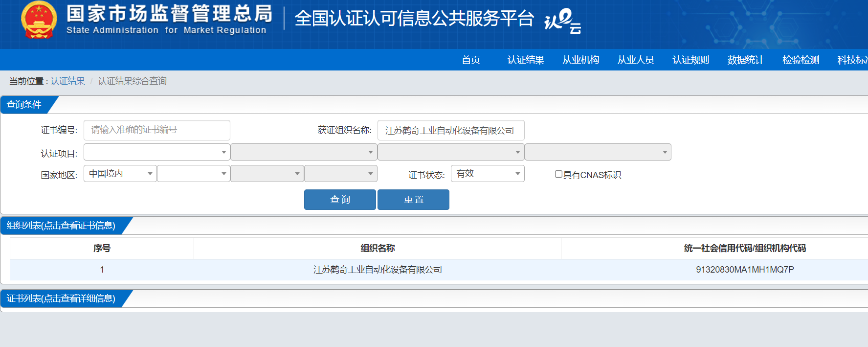The height and width of the screenshot is (347, 868).
Task: Click the 查询条件 section tab
Action: click(x=24, y=105)
